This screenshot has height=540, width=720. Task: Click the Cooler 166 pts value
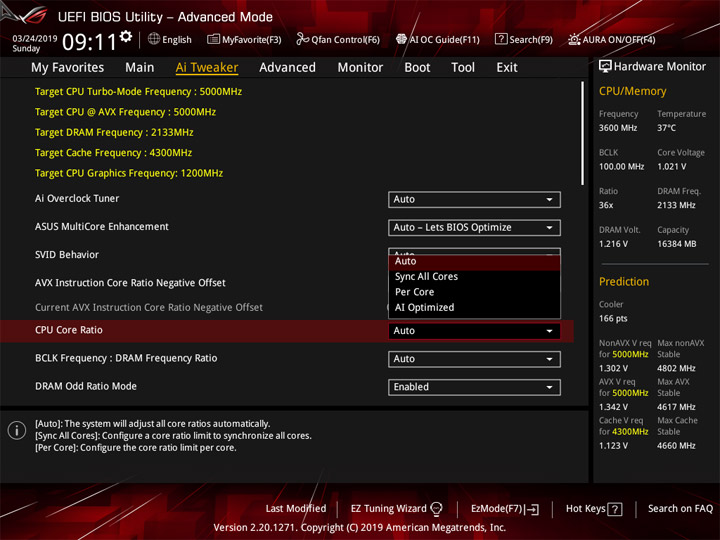pos(613,319)
